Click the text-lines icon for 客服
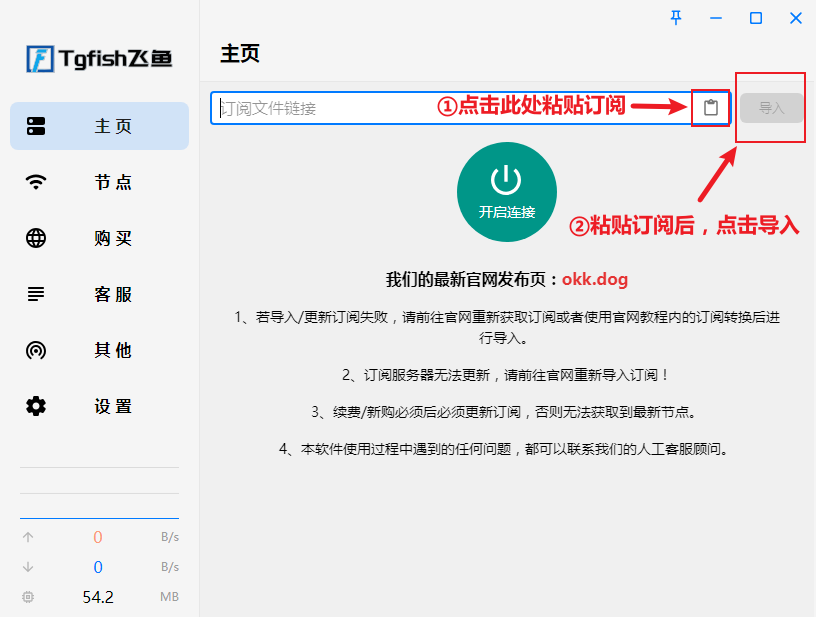Viewport: 816px width, 617px height. (36, 294)
